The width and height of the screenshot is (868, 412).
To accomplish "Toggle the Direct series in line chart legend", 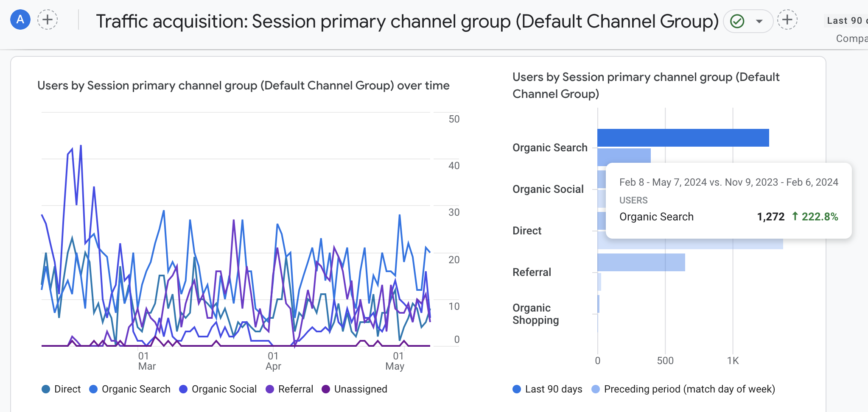I will 61,389.
